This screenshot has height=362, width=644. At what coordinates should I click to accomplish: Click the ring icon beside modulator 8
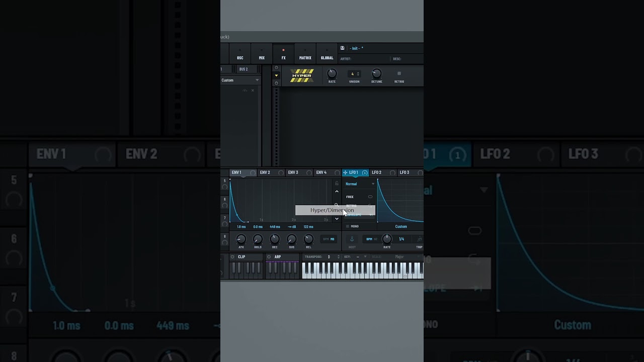225,242
